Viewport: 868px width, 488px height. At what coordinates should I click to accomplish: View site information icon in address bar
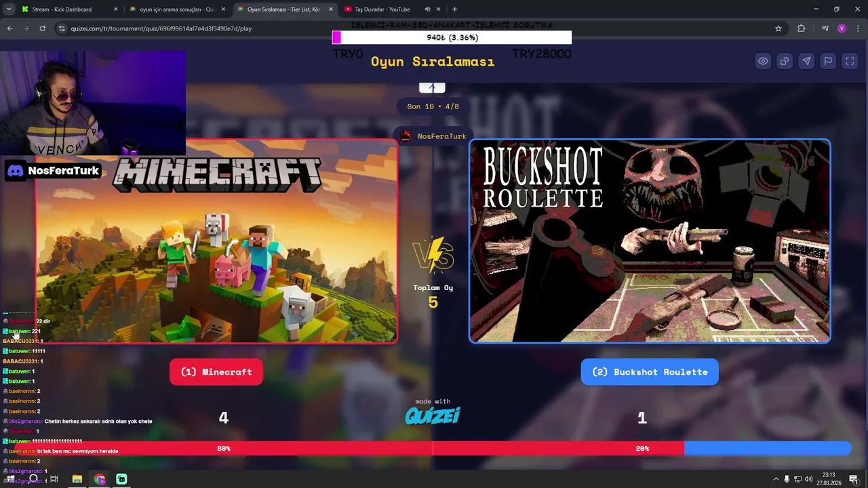coord(62,28)
